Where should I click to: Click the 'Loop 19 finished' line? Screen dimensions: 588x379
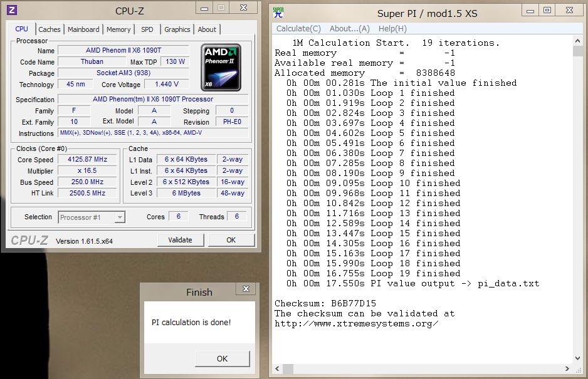pyautogui.click(x=374, y=273)
